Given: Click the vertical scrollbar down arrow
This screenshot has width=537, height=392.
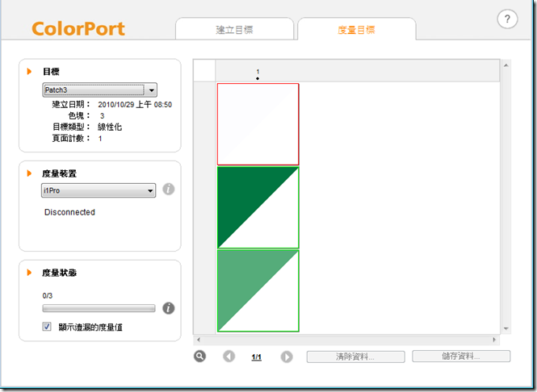Looking at the screenshot, I should tap(506, 329).
